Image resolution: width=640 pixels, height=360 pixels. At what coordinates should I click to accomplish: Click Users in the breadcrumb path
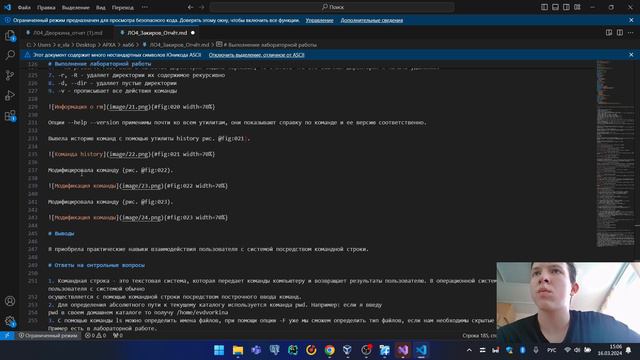[44, 45]
